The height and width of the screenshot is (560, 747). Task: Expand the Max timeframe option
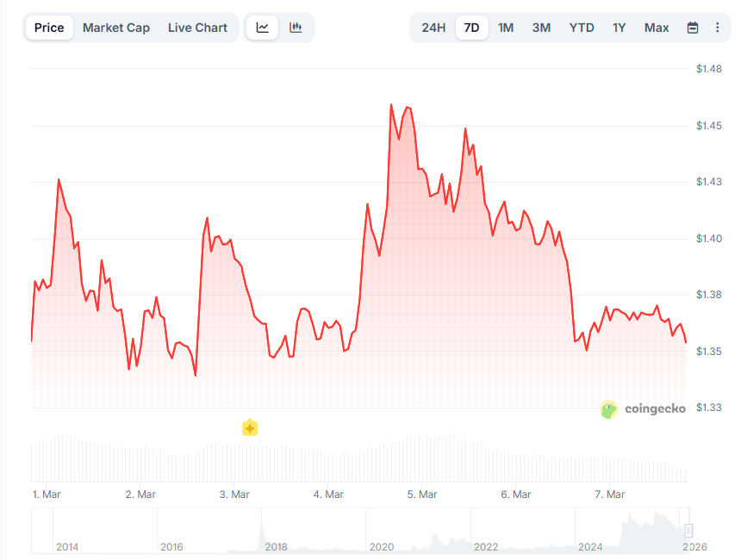657,28
